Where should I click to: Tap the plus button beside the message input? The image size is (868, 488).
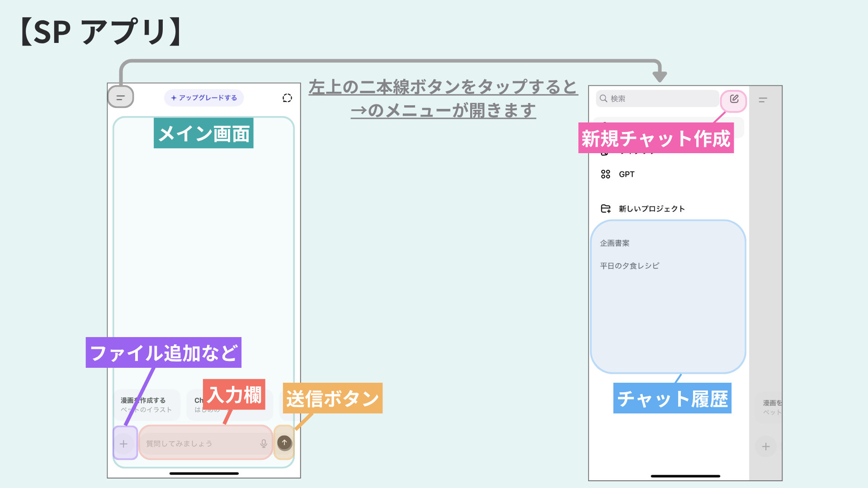tap(124, 444)
